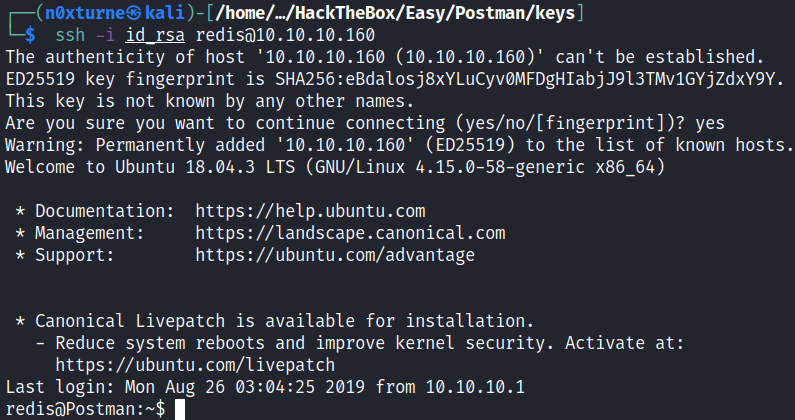Open the https://help.ubuntu.com documentation link
This screenshot has height=420, width=795.
point(310,211)
